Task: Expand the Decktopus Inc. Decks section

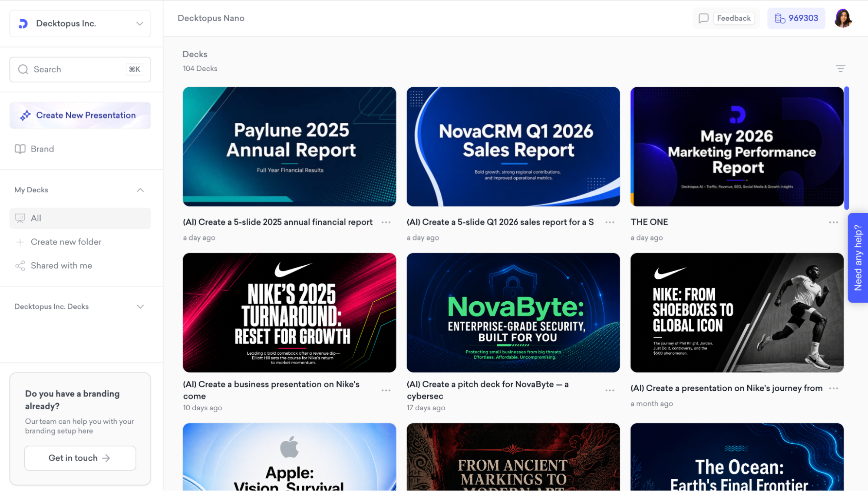Action: tap(140, 306)
